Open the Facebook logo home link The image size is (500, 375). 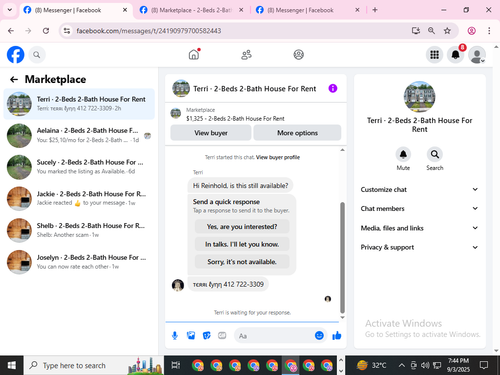click(x=15, y=54)
